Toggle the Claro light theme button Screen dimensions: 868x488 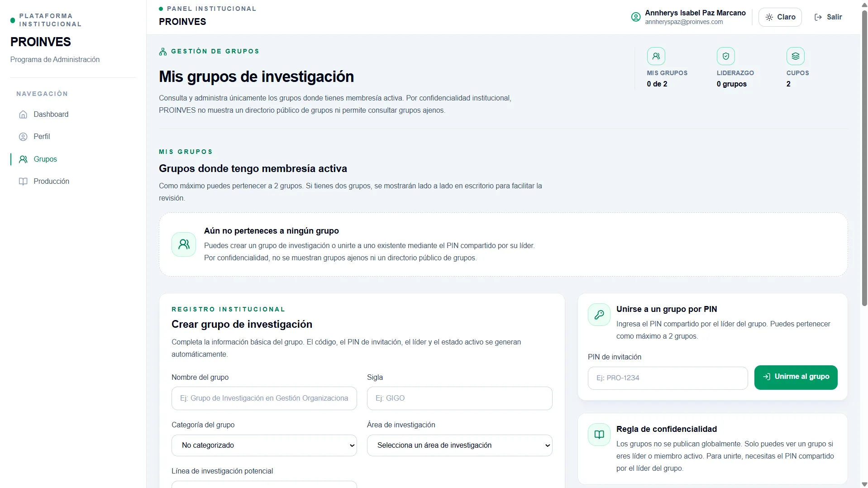780,17
